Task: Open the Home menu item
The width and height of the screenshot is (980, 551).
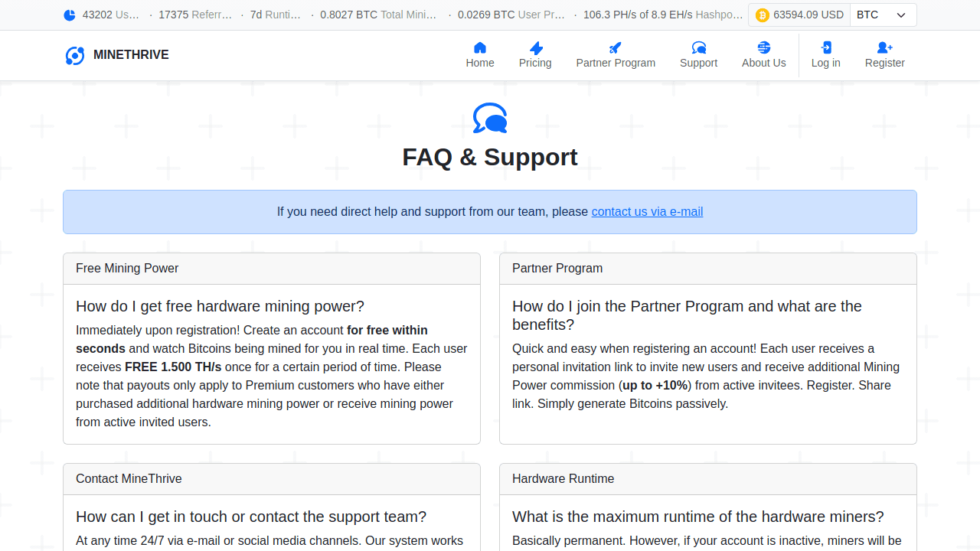Action: 480,63
